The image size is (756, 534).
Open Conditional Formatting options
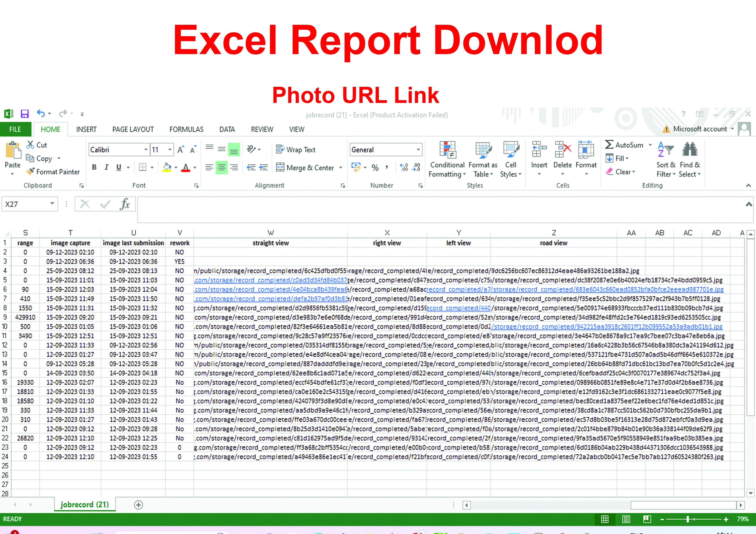click(447, 160)
